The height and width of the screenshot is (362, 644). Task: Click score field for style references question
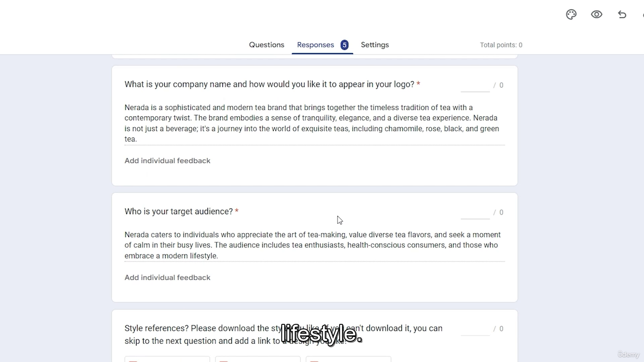click(x=475, y=329)
